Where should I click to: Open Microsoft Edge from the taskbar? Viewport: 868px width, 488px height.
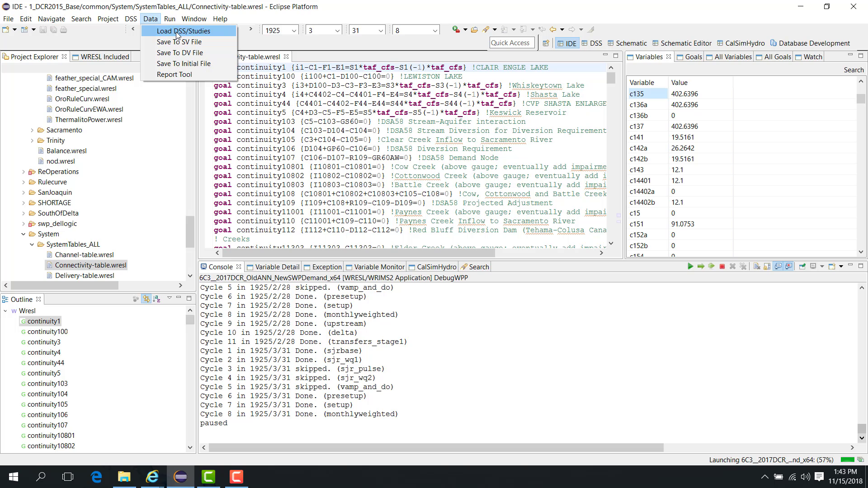click(x=96, y=477)
